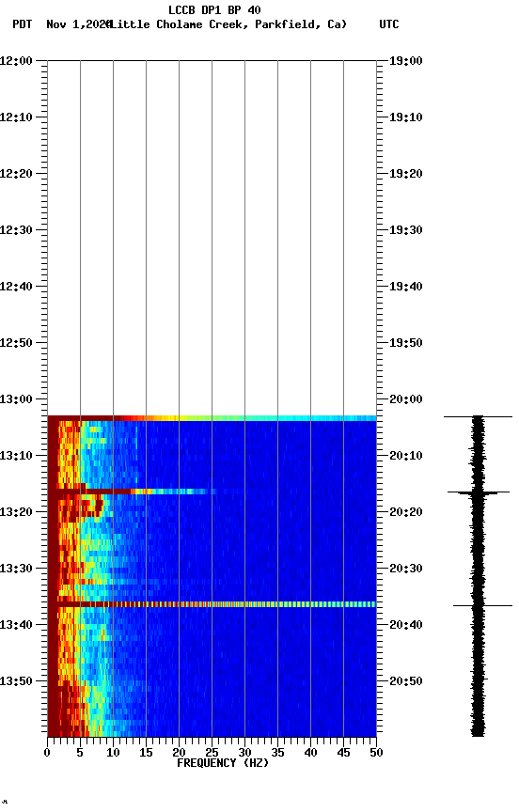519x812 pixels.
Task: Click the '19:50' UTC time label
Action: click(406, 343)
